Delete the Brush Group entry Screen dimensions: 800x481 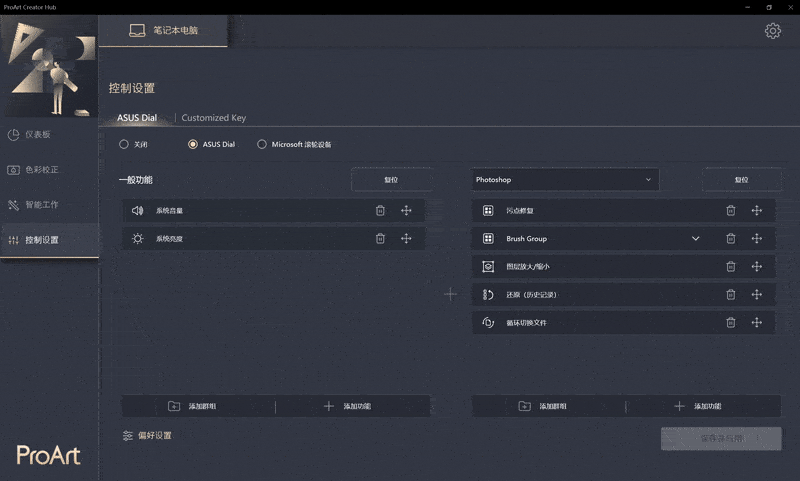(x=731, y=239)
